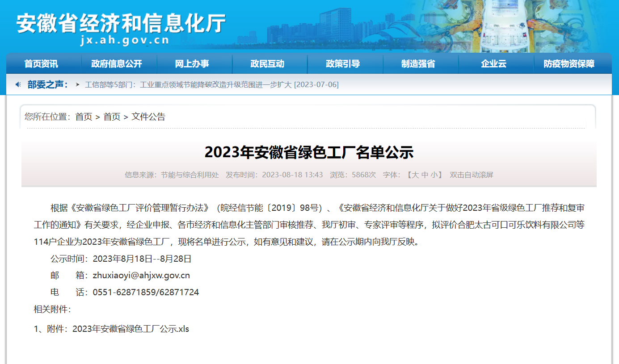Open the 政府信息公开 menu

coord(116,64)
